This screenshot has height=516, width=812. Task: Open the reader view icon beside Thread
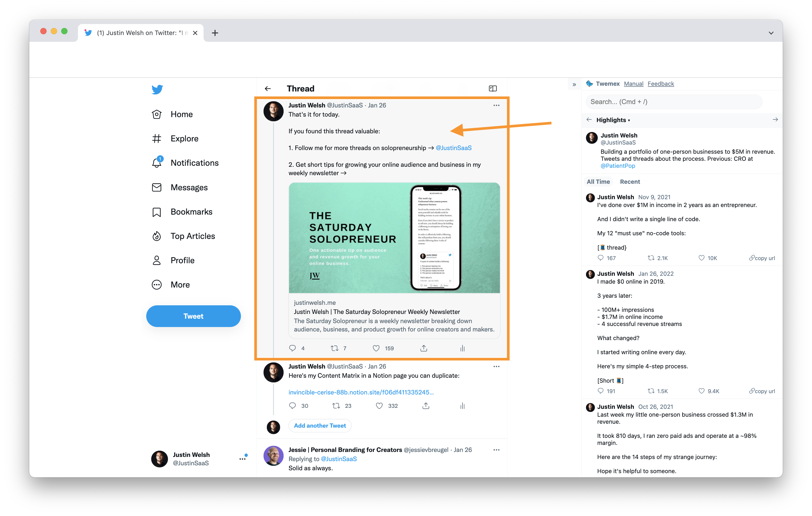tap(493, 89)
